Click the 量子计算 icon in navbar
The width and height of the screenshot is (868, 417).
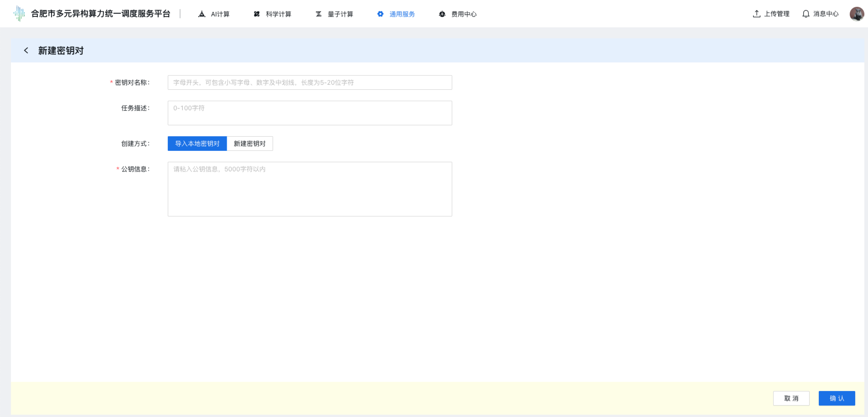(319, 14)
